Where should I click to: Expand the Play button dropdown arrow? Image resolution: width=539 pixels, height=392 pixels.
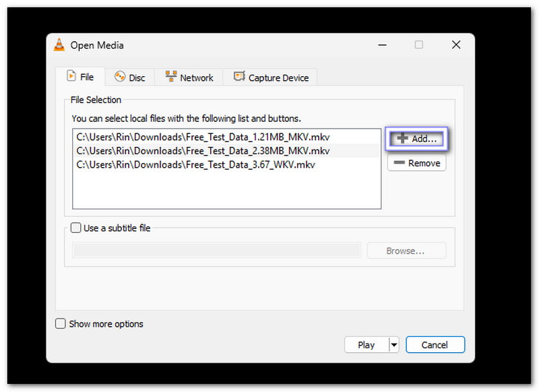[x=393, y=345]
